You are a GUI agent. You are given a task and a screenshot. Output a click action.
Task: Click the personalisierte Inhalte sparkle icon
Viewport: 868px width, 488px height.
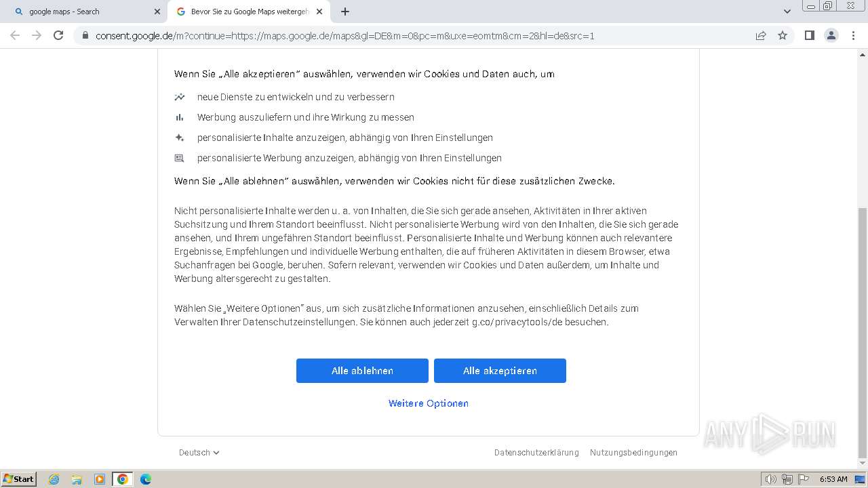click(x=180, y=138)
